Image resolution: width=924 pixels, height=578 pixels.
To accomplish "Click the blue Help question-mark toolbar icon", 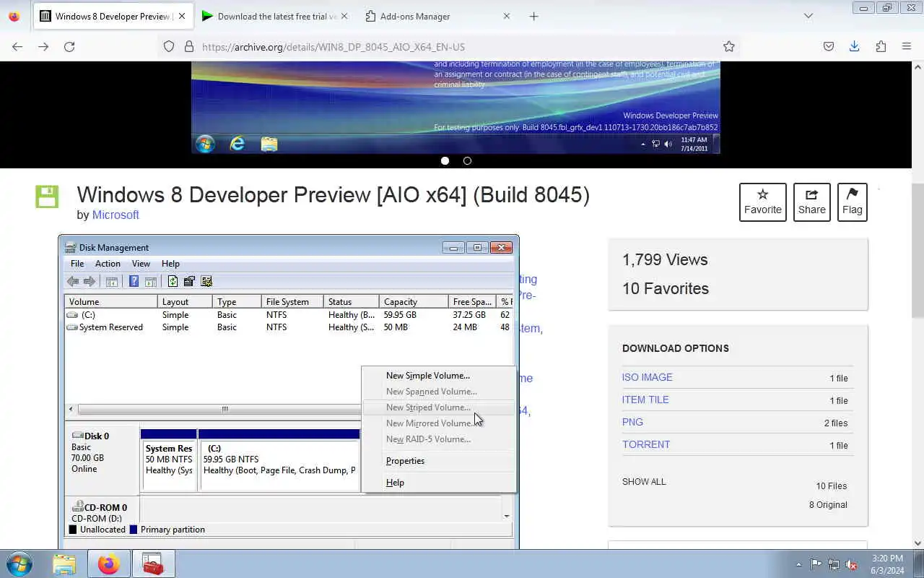I will click(134, 281).
